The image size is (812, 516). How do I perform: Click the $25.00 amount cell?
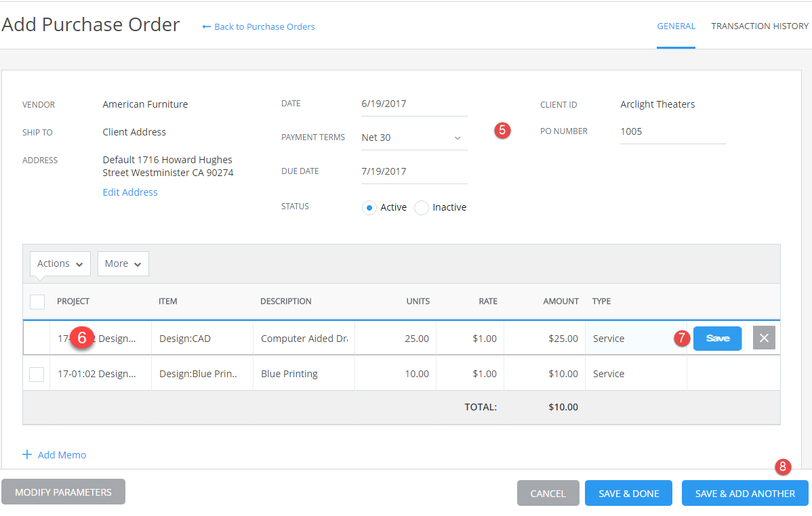(x=545, y=339)
